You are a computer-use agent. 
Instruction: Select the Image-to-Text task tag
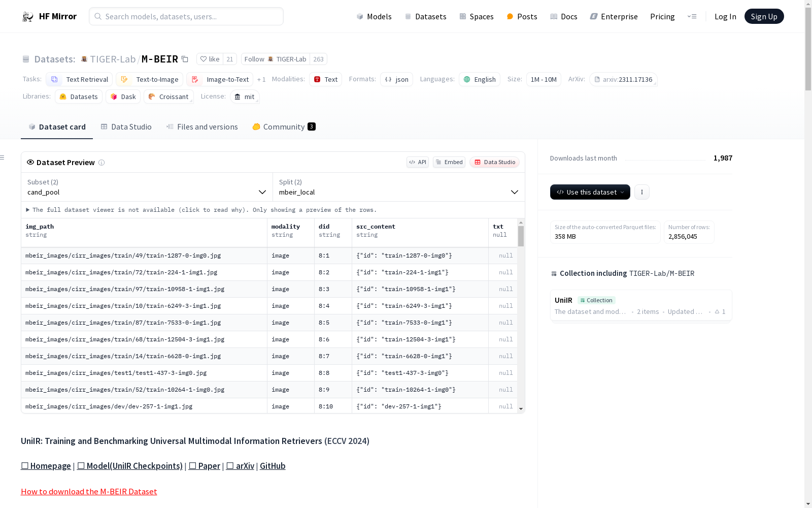coord(220,79)
